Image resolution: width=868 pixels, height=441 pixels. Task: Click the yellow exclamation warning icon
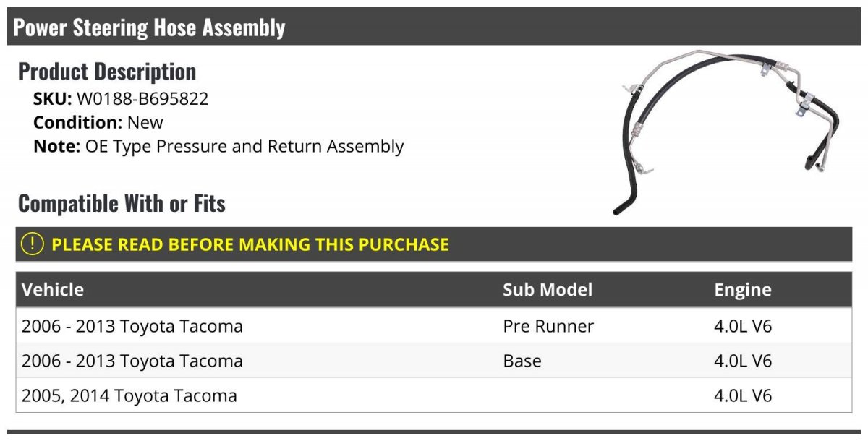pos(32,244)
